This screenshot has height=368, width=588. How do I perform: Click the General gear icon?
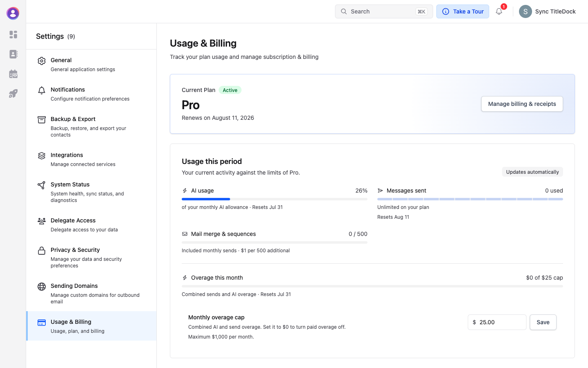tap(42, 61)
